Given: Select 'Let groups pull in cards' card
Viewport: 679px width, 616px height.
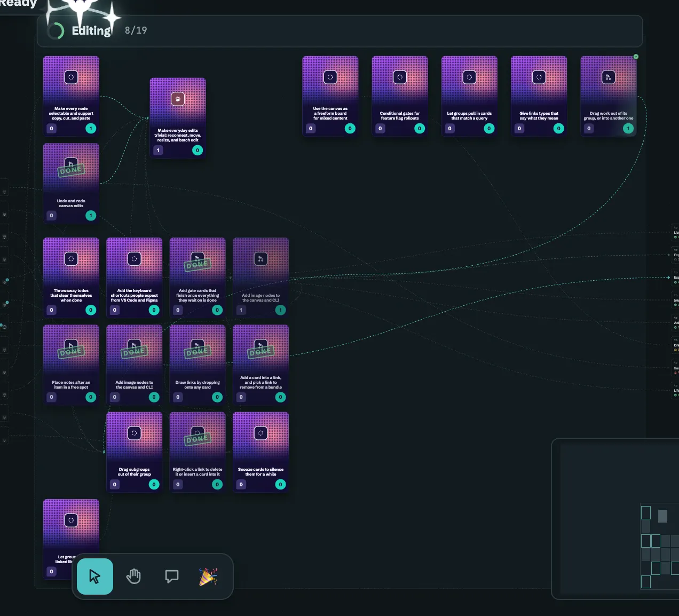Looking at the screenshot, I should (469, 96).
